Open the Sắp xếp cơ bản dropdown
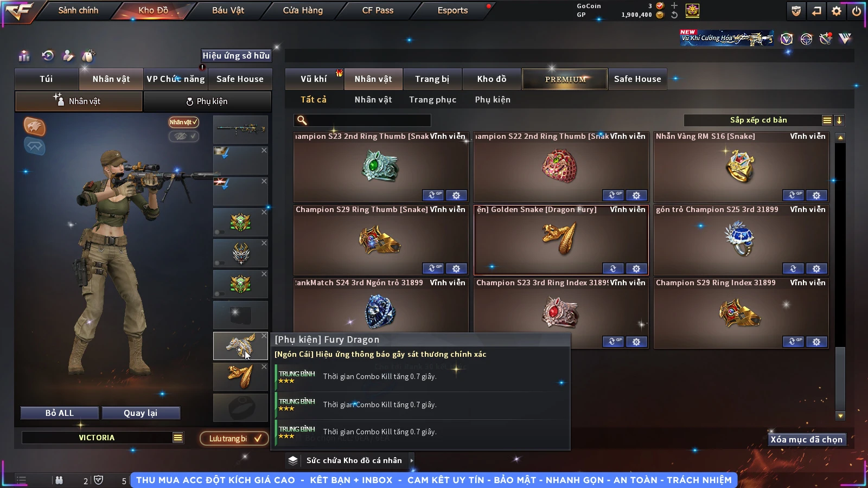The image size is (868, 488). tap(758, 120)
